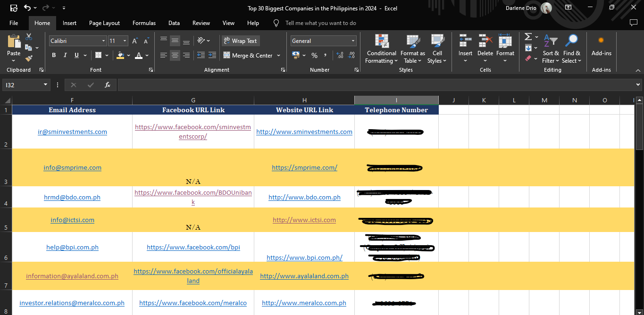Open Format as Table gallery

pos(413,49)
